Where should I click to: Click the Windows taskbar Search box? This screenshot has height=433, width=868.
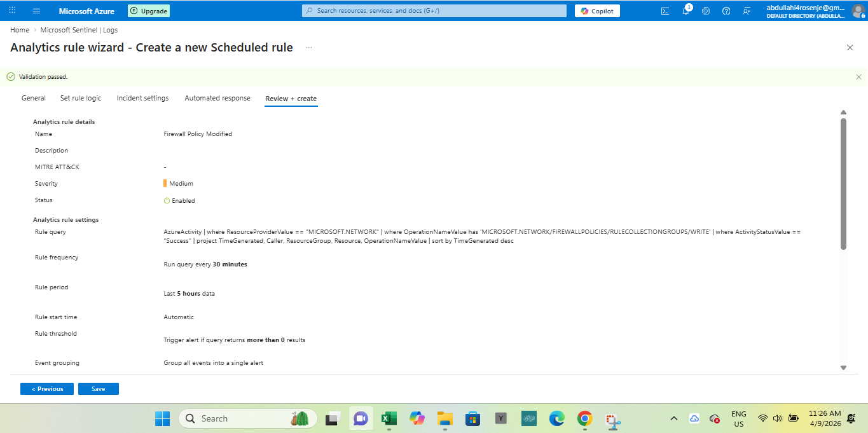click(247, 418)
